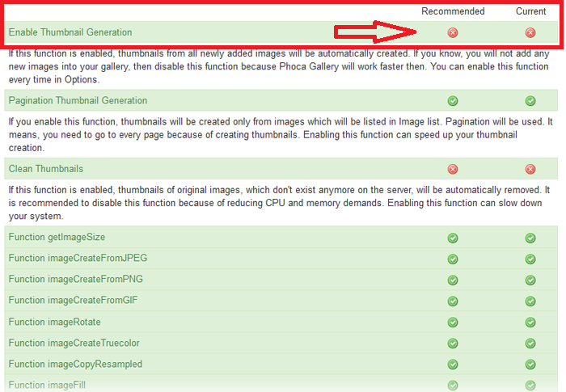Click Current green check for Pagination Thumbnail Generation
This screenshot has width=566, height=392.
click(530, 101)
